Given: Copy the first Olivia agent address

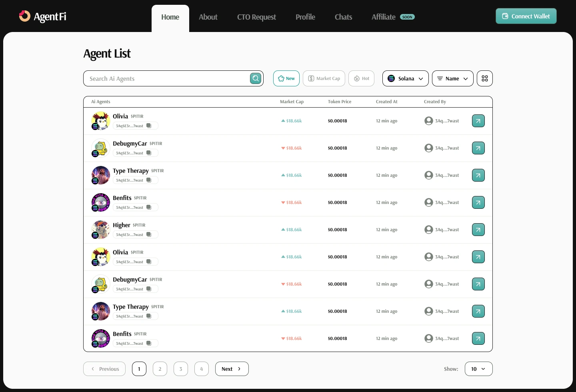Looking at the screenshot, I should click(x=149, y=126).
